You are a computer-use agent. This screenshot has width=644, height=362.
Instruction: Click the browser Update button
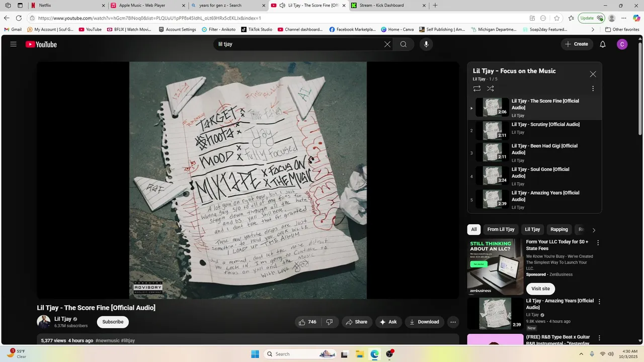(x=591, y=18)
